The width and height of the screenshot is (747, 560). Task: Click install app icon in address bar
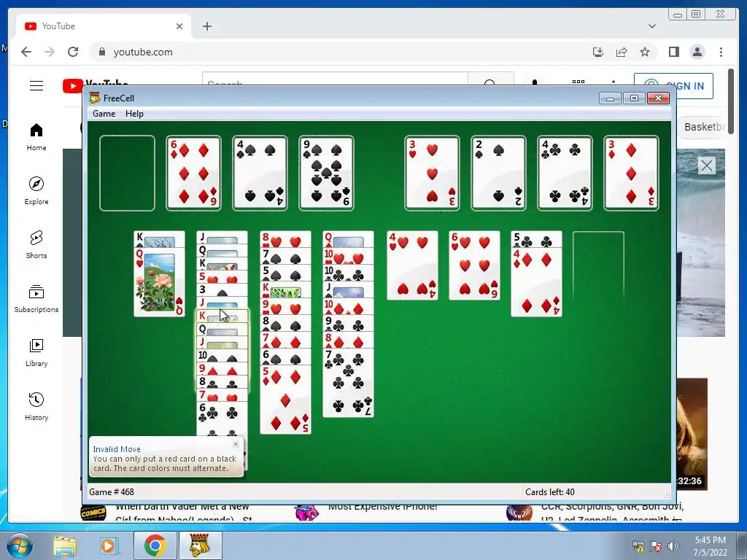pos(598,52)
